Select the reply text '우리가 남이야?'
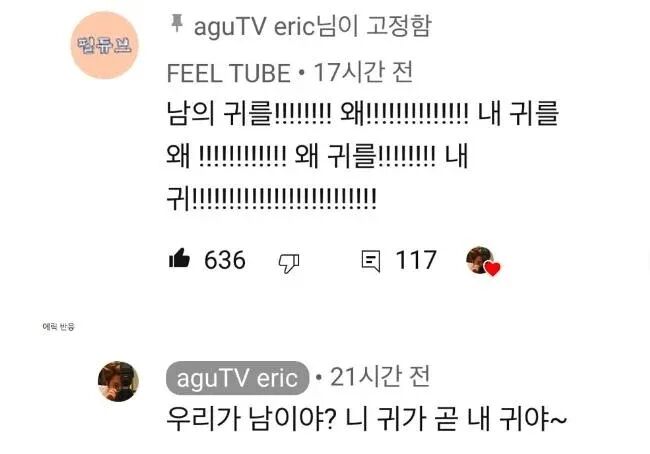 pos(250,419)
